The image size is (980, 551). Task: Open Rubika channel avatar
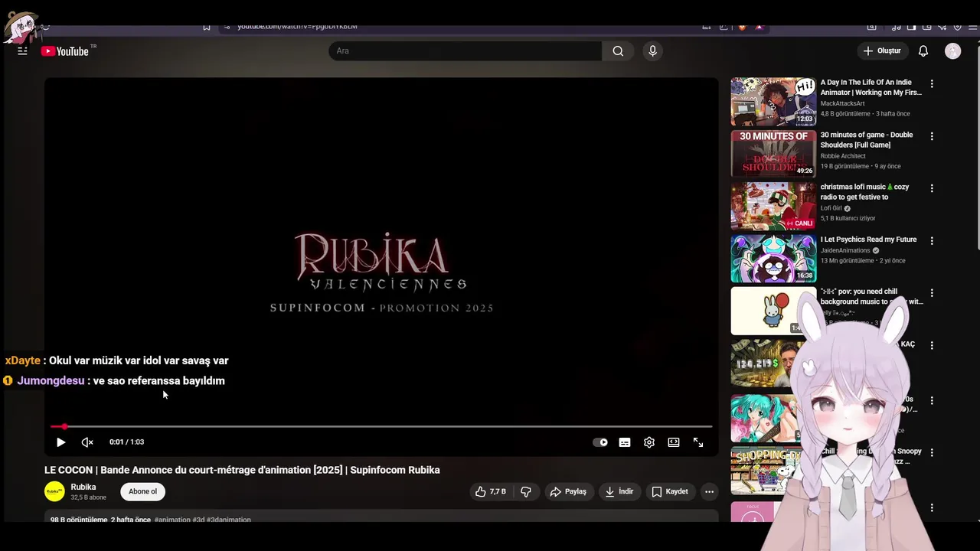point(54,491)
